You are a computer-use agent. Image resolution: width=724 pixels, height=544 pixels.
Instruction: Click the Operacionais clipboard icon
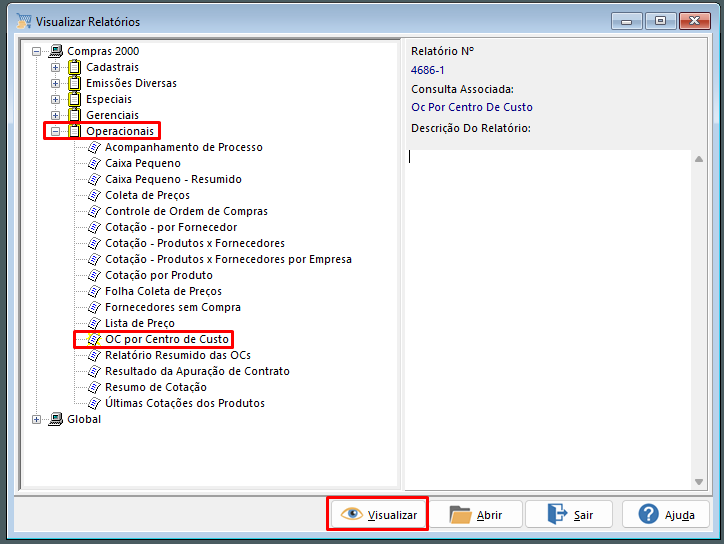(74, 131)
